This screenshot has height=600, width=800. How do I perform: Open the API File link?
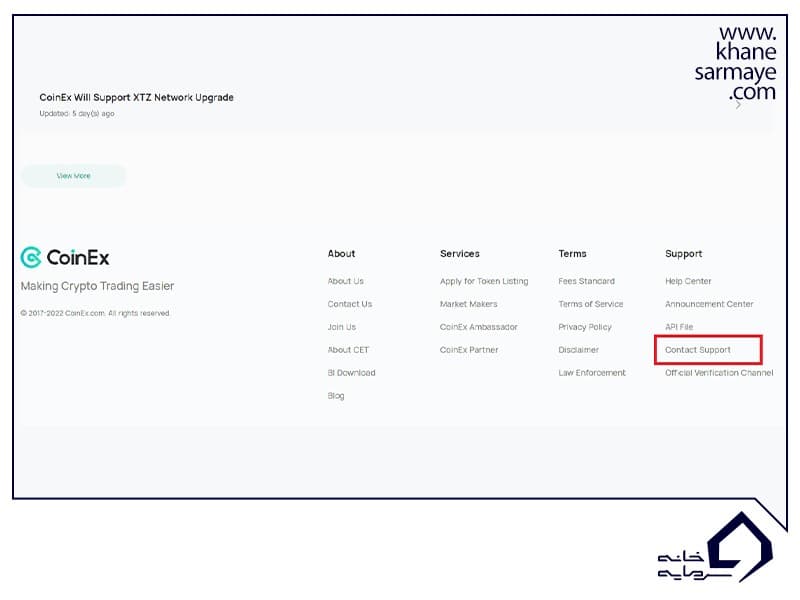coord(679,327)
